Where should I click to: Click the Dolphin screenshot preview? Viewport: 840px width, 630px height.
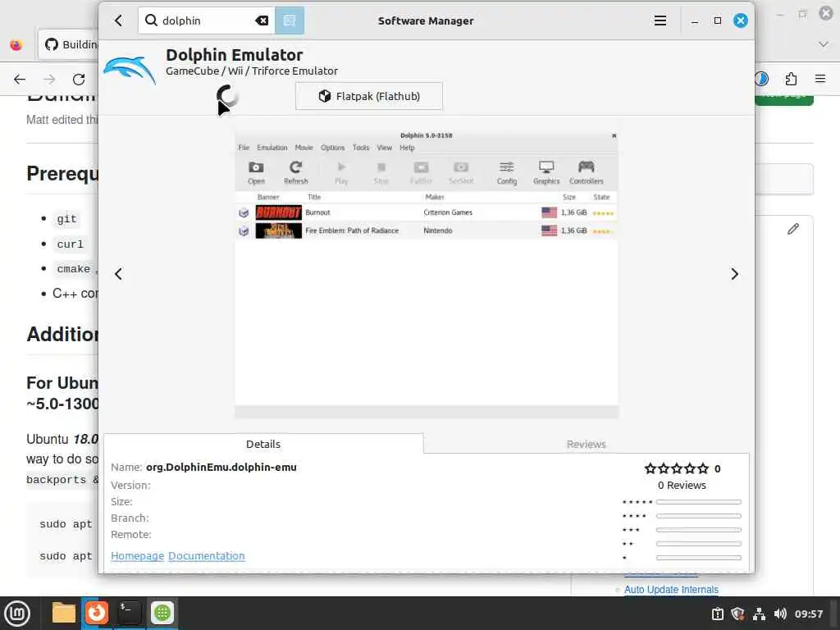(427, 273)
